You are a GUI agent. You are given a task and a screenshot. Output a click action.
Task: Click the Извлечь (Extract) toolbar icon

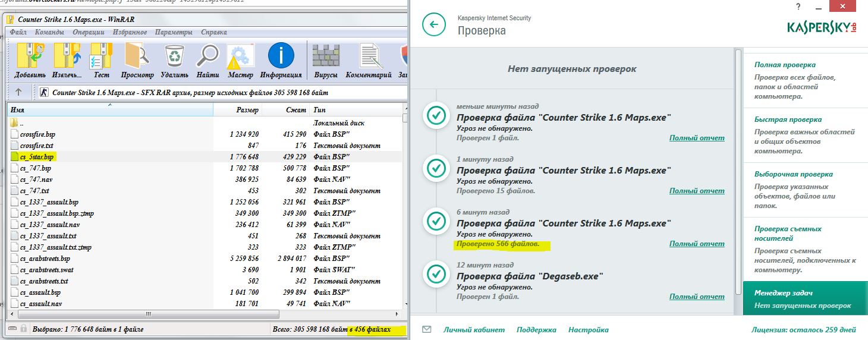tap(67, 56)
